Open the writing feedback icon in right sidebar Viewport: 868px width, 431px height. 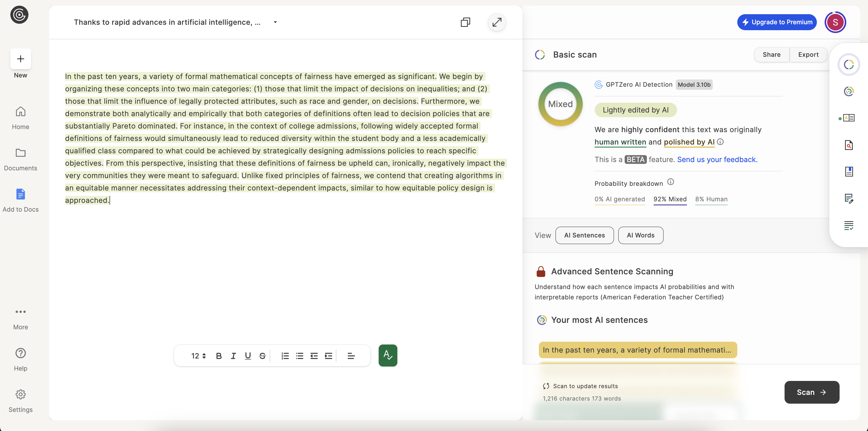tap(849, 199)
